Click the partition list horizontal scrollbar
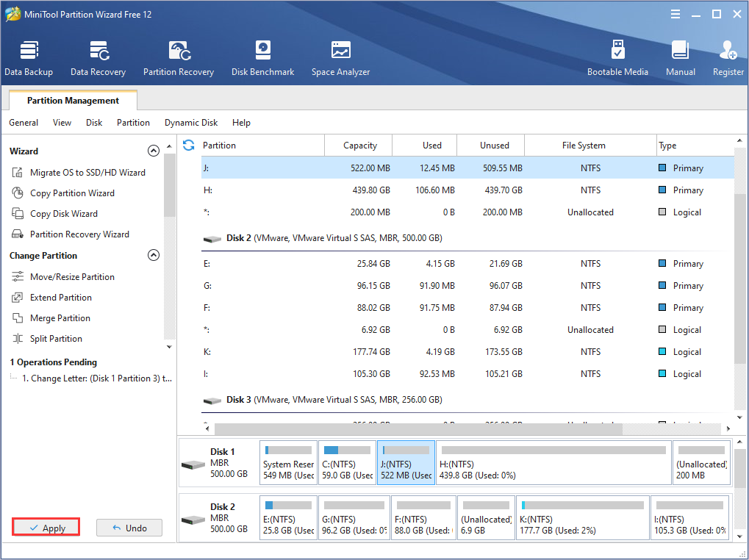This screenshot has width=749, height=560. (x=418, y=428)
